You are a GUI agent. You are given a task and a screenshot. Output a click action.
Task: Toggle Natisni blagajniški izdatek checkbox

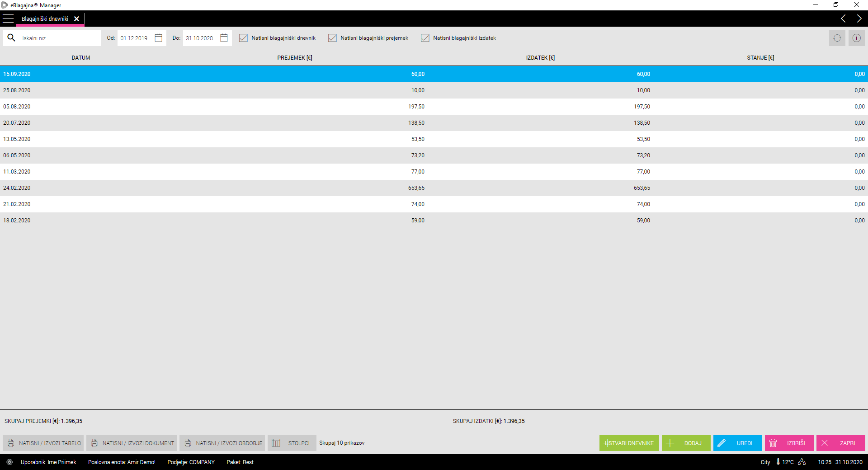425,38
